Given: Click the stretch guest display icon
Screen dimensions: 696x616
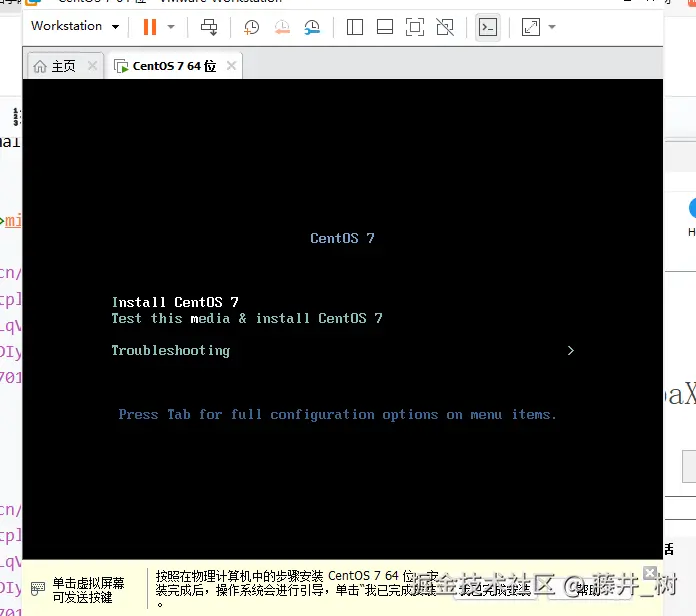Looking at the screenshot, I should (531, 27).
